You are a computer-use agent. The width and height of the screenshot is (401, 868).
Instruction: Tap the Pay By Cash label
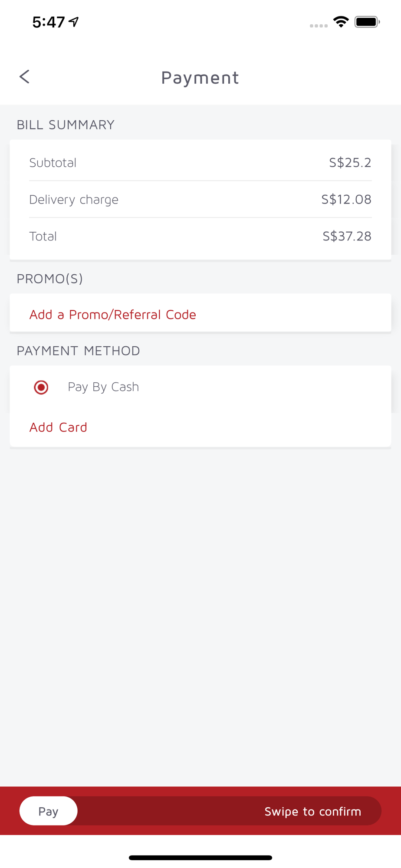coord(103,387)
